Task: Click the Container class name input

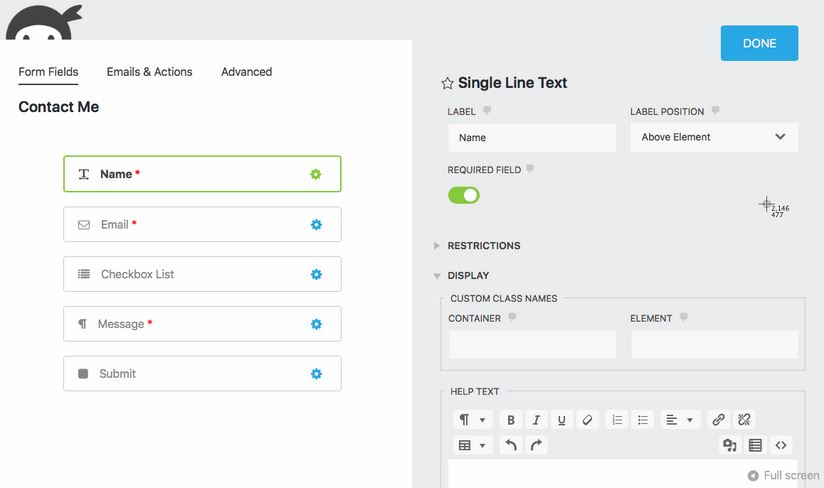Action: point(532,345)
